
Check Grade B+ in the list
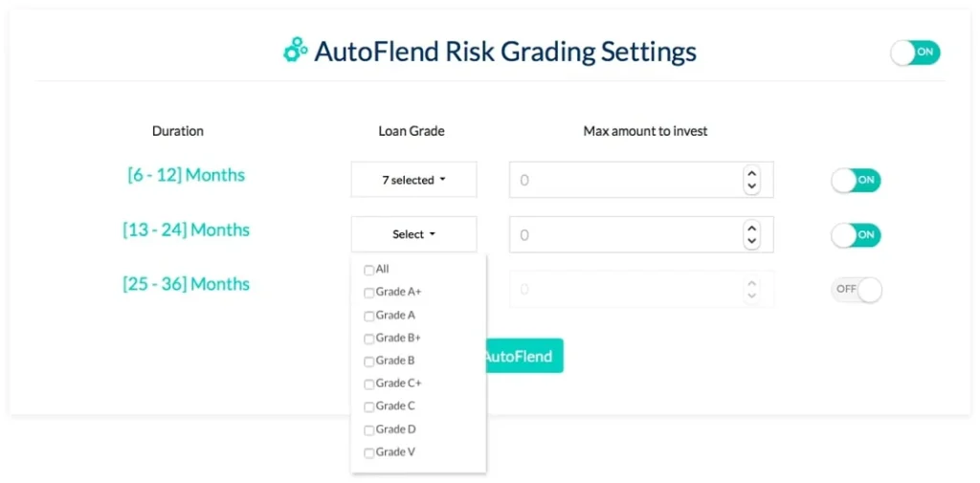[368, 339]
